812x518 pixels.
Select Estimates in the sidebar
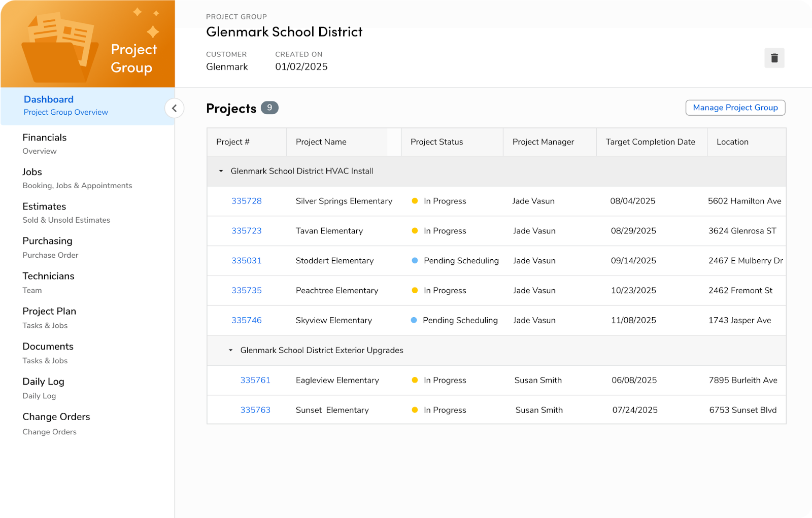[66, 213]
